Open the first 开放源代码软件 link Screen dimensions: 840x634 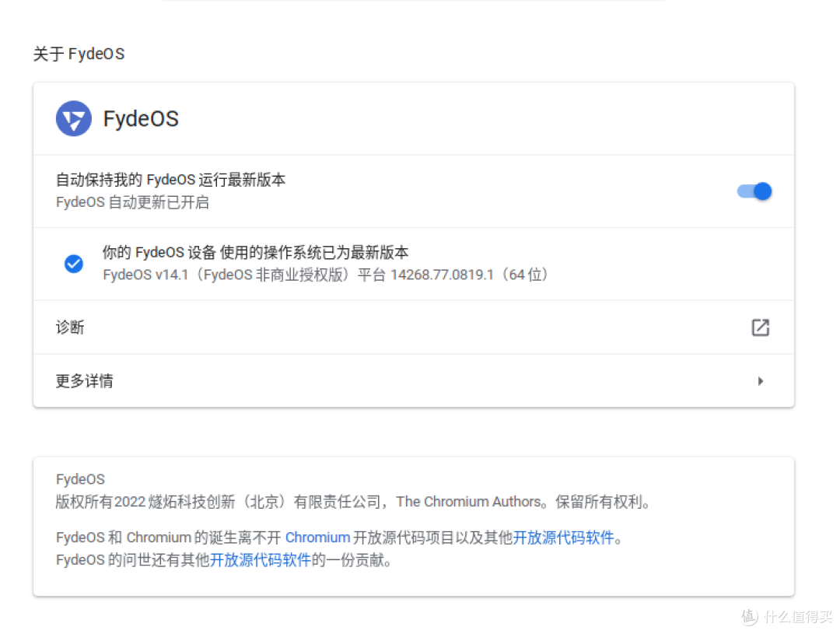coord(564,537)
